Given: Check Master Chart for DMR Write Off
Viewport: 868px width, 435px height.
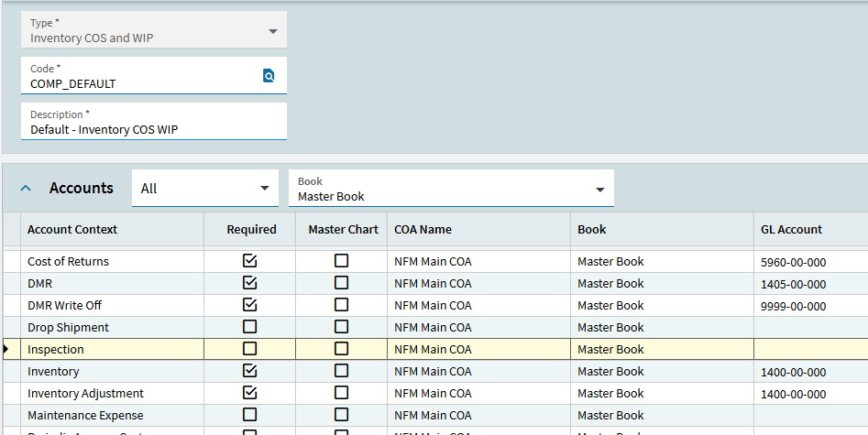Looking at the screenshot, I should (x=341, y=305).
